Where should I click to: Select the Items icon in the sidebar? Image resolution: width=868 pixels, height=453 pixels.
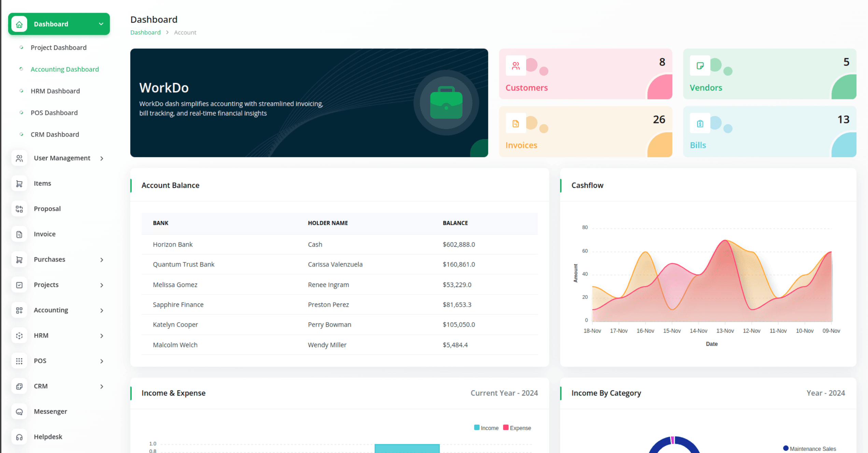(x=19, y=183)
